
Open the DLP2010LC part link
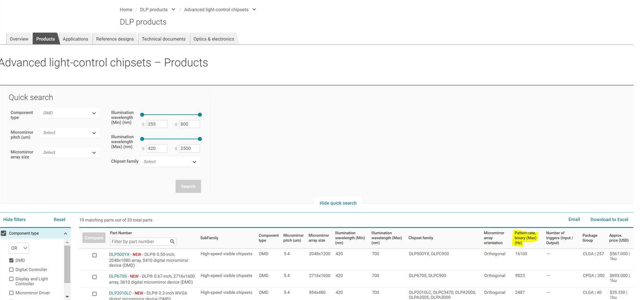(x=120, y=293)
